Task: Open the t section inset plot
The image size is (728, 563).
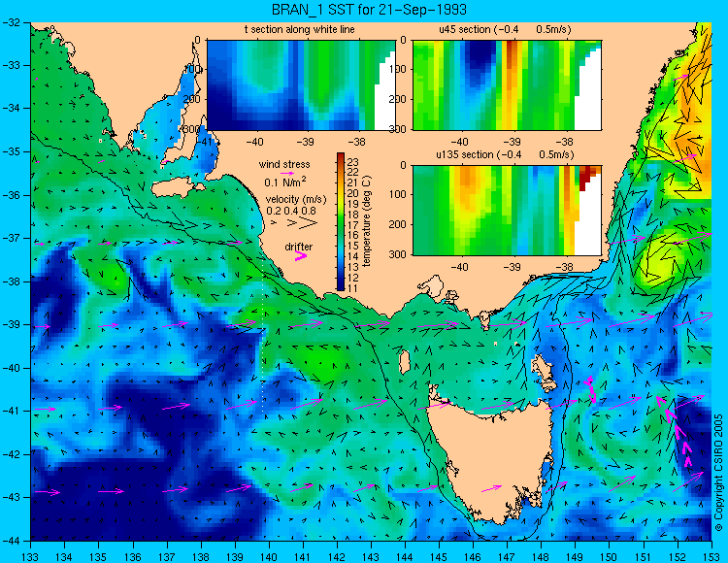Action: point(301,85)
